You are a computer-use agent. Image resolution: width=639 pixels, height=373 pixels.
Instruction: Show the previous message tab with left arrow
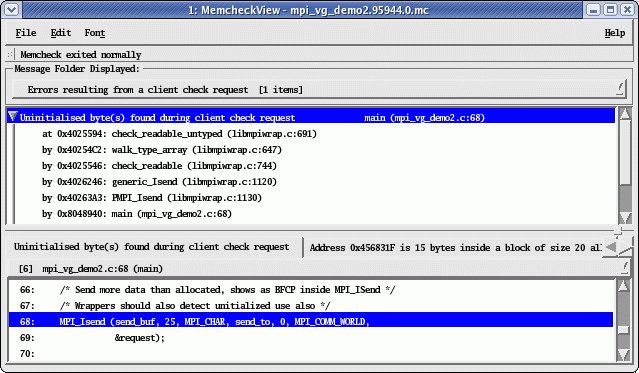pos(610,247)
